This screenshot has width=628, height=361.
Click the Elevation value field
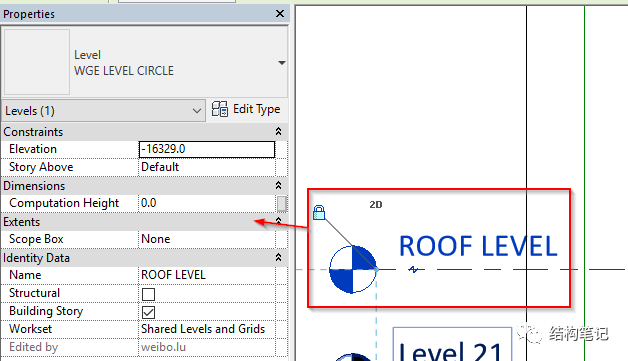207,149
